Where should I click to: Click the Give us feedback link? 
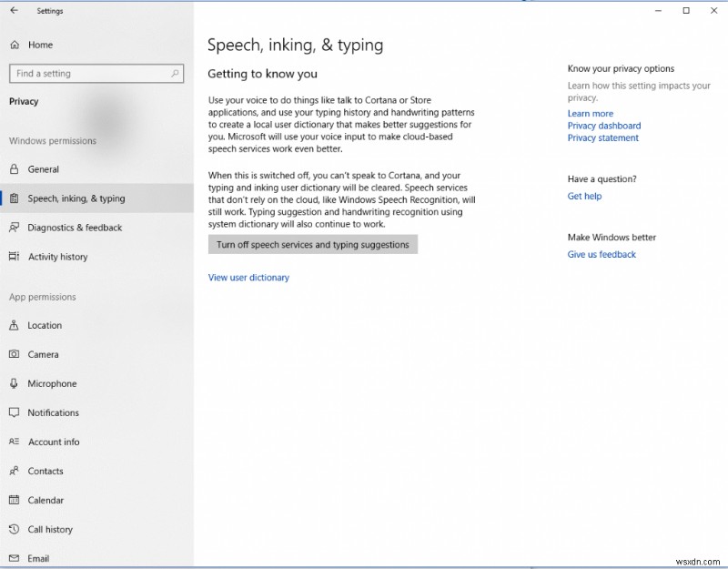pos(601,254)
